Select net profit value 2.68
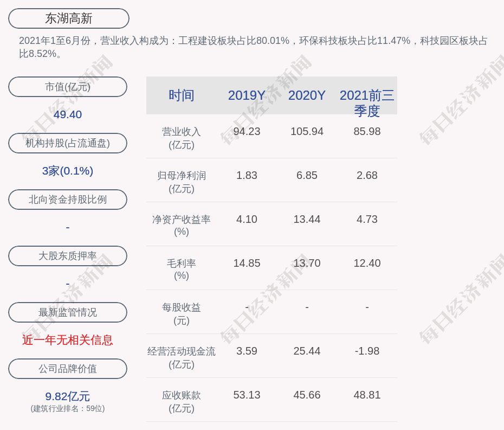Viewport: 504px width, 430px height. [367, 175]
